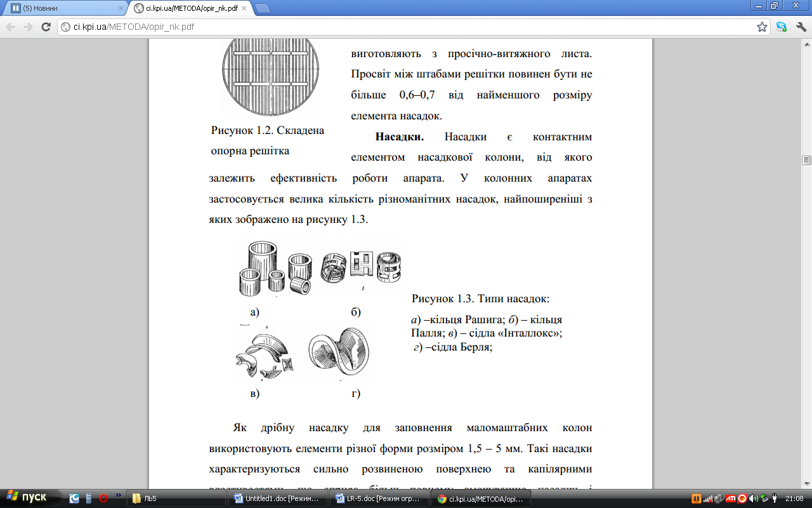
Task: Focus the address bar with ci.kpi.ua URL
Action: point(414,27)
